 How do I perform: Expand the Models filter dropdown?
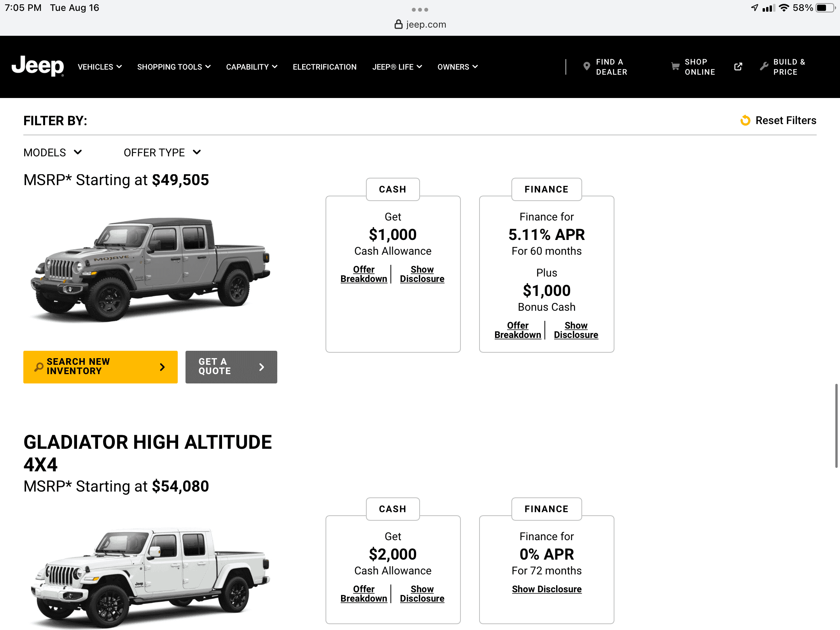click(52, 152)
